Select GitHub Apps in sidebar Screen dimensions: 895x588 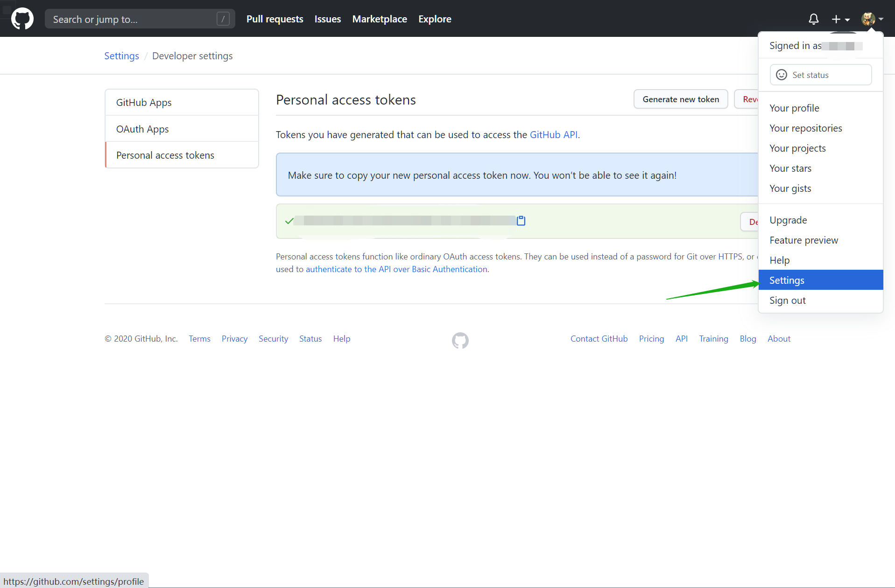182,102
